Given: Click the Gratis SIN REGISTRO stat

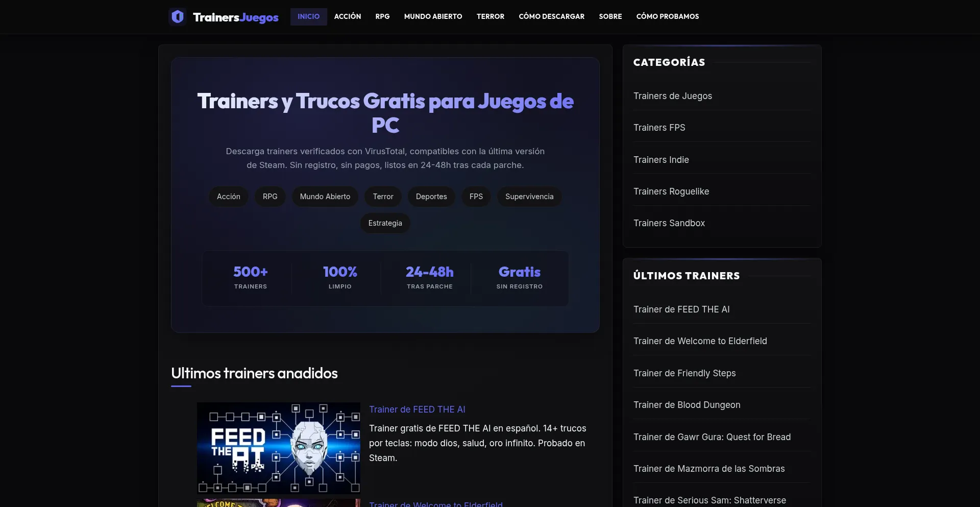Looking at the screenshot, I should [x=520, y=278].
